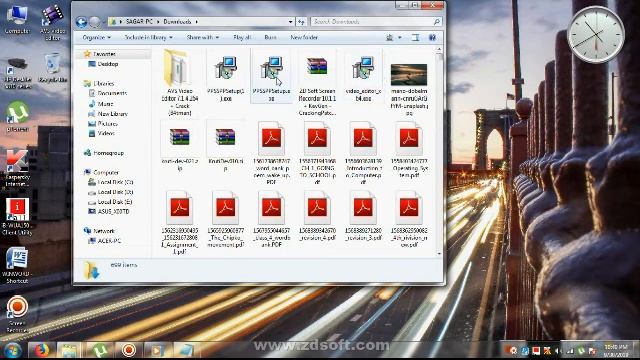Focus the Search Downloads field
Viewport: 640px width, 360px height.
pos(376,22)
